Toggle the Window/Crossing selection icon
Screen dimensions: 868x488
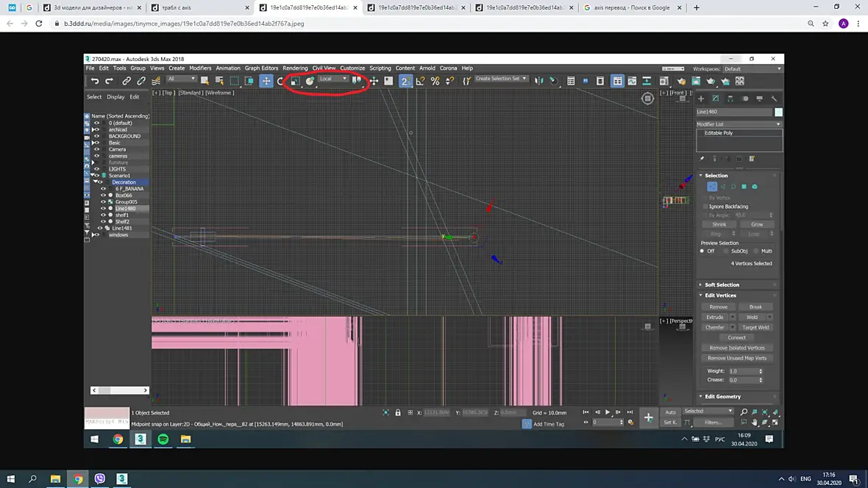tap(249, 82)
